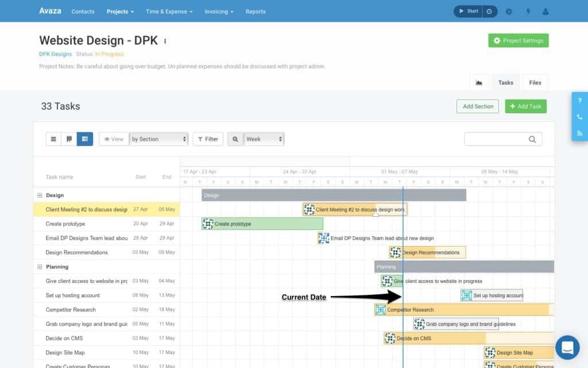
Task: Open the chat bubble in the bottom corner
Action: click(x=567, y=347)
